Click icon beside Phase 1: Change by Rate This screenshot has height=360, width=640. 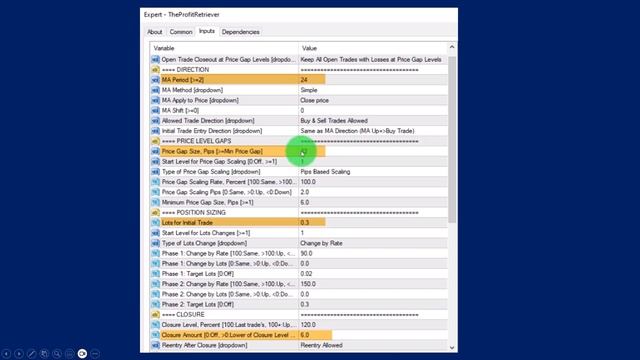coord(155,253)
